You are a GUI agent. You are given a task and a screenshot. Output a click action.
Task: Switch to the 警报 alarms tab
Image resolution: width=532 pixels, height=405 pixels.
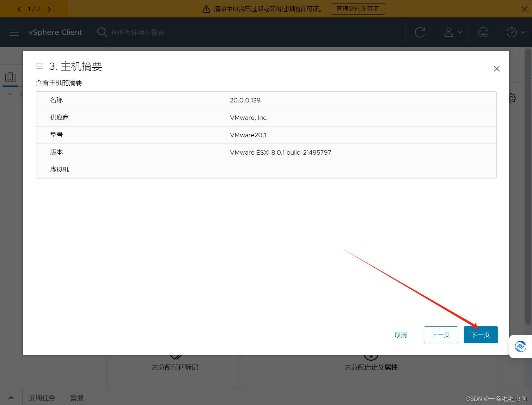(77, 398)
